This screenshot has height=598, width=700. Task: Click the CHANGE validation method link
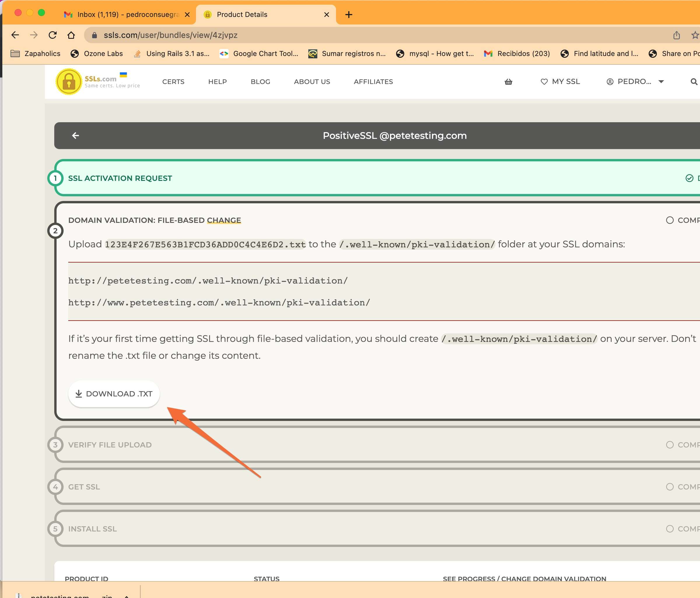[x=224, y=220]
